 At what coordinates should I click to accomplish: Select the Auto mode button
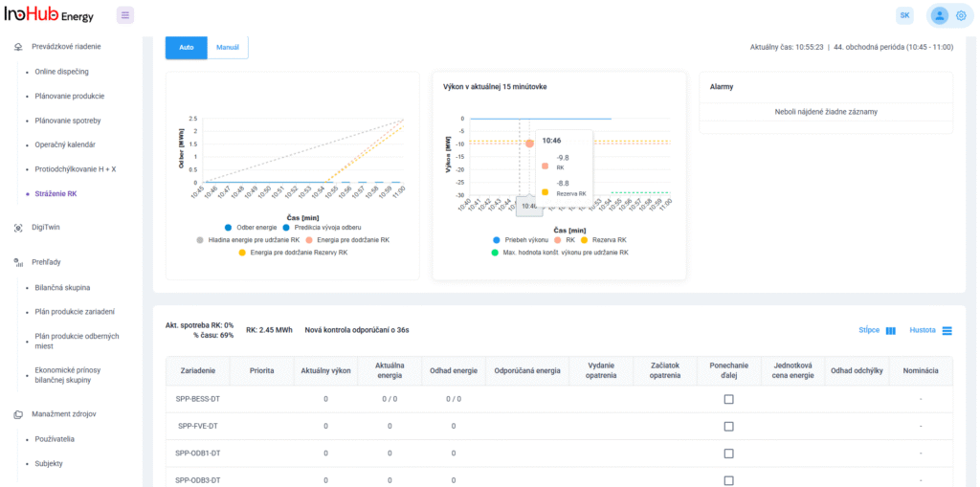(187, 47)
